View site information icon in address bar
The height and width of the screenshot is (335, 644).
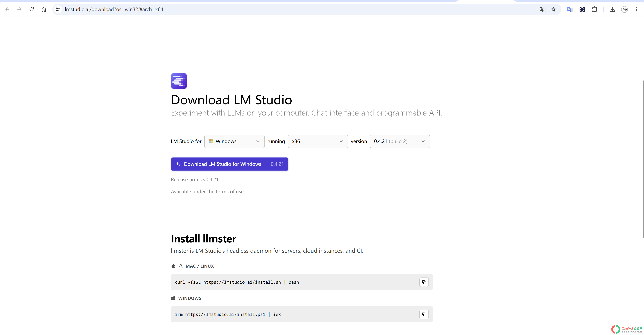click(58, 10)
